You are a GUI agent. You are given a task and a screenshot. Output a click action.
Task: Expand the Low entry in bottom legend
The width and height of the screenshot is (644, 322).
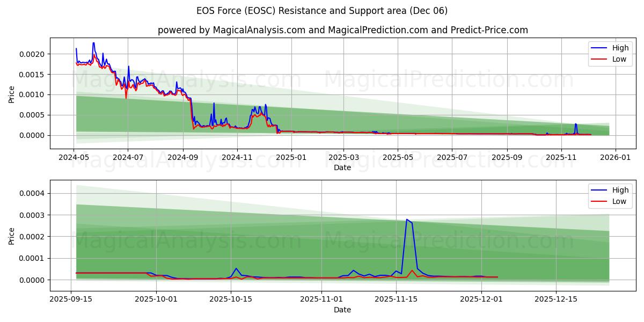click(618, 201)
